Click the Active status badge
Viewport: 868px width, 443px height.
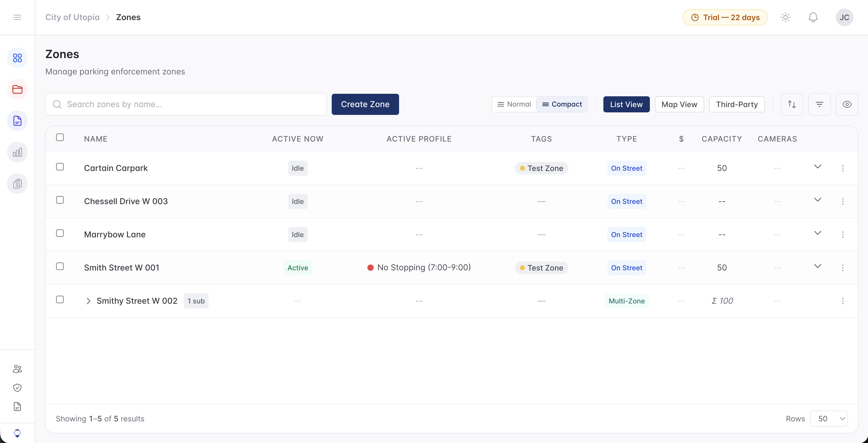pos(298,268)
